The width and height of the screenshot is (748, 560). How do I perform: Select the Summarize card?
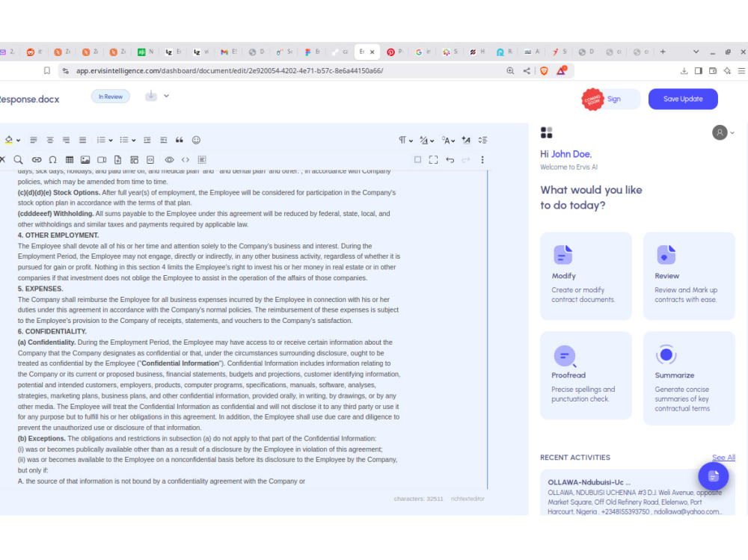689,378
